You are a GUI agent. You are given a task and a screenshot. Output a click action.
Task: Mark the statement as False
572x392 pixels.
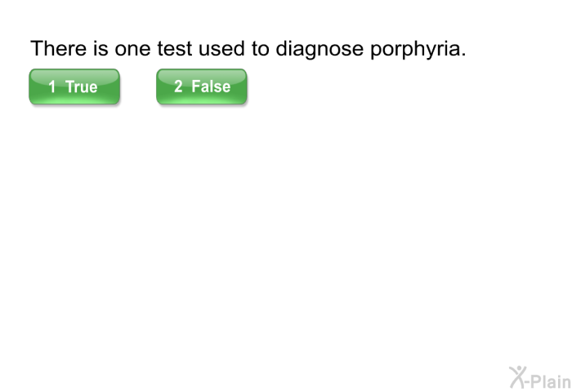202,87
